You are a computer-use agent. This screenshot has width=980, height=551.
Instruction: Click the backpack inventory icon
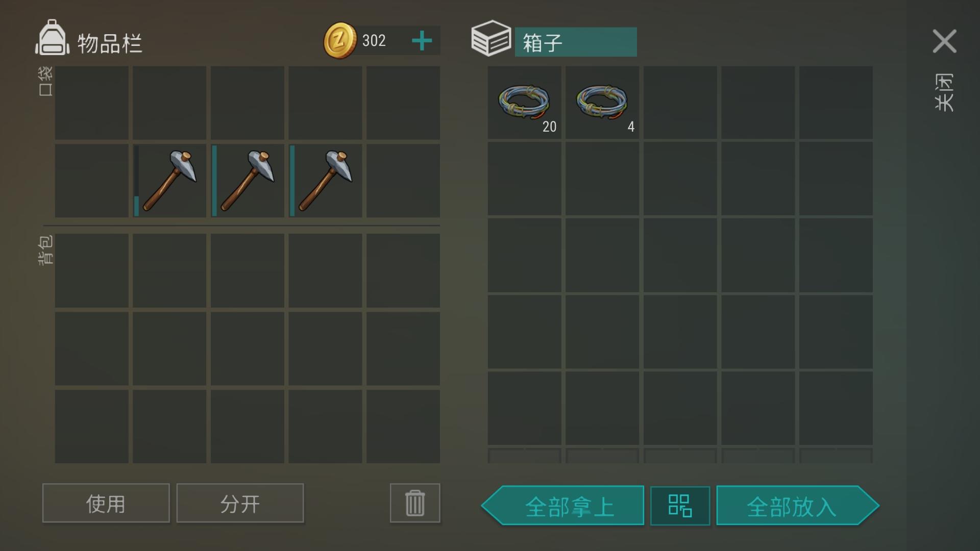tap(52, 37)
